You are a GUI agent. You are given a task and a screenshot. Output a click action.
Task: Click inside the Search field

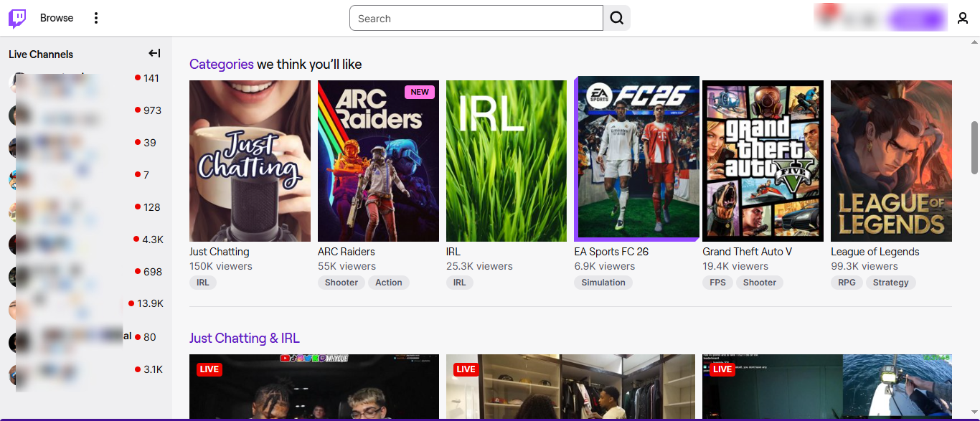(x=476, y=18)
